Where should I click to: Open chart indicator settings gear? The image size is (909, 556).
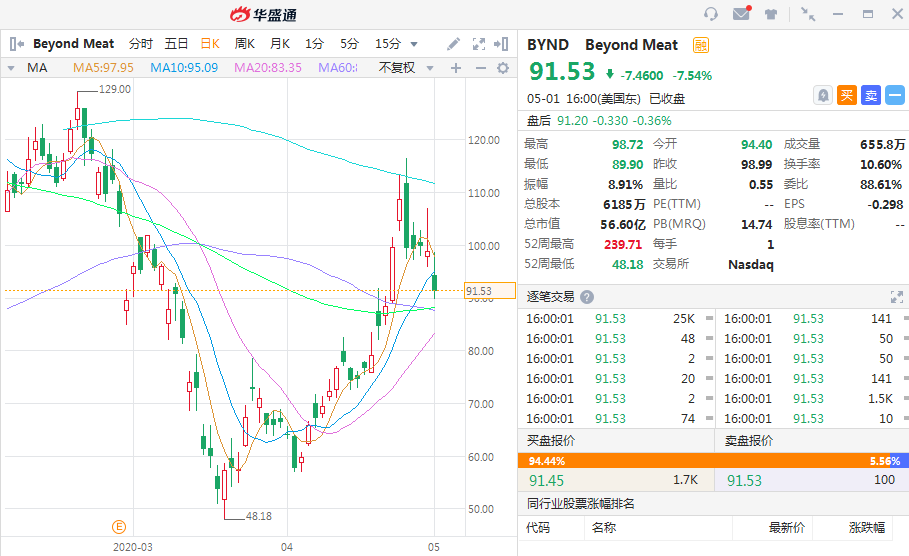[x=502, y=68]
